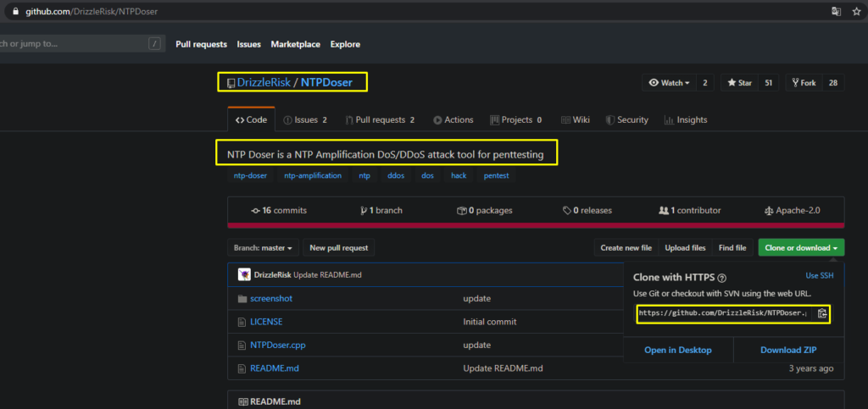Click the browser address bar URL
The width and height of the screenshot is (868, 409).
coord(92,11)
